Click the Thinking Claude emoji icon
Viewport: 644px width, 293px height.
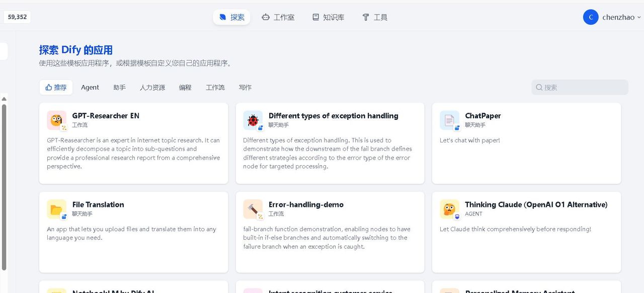[449, 209]
